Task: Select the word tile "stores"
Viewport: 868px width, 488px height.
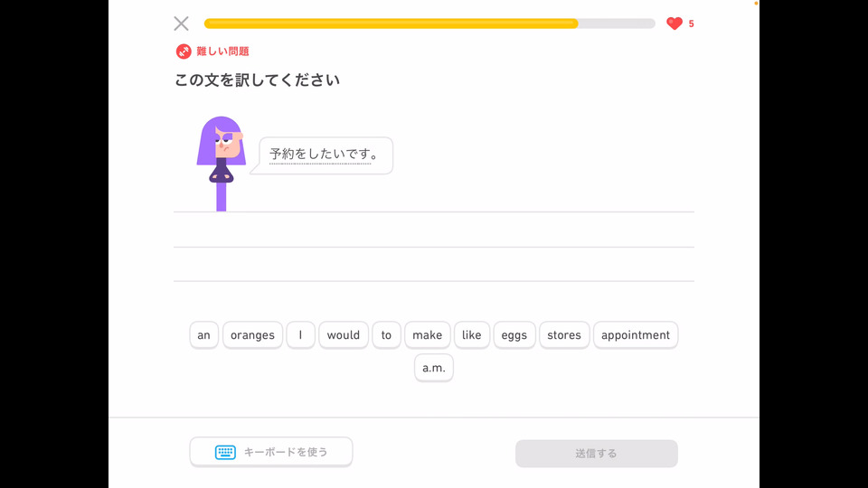Action: 564,334
